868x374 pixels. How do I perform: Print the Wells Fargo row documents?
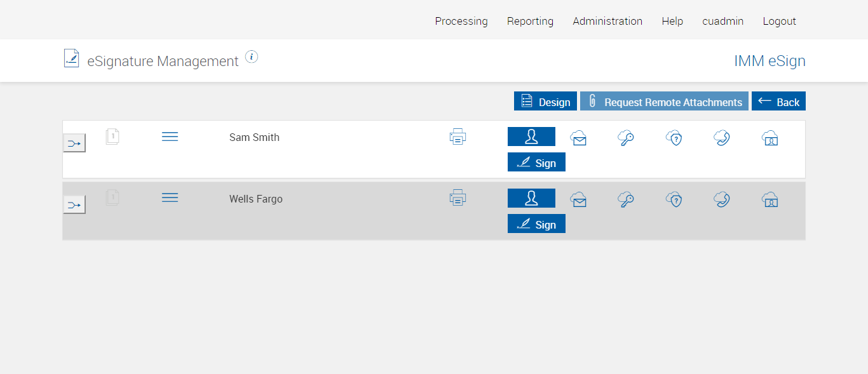coord(458,198)
